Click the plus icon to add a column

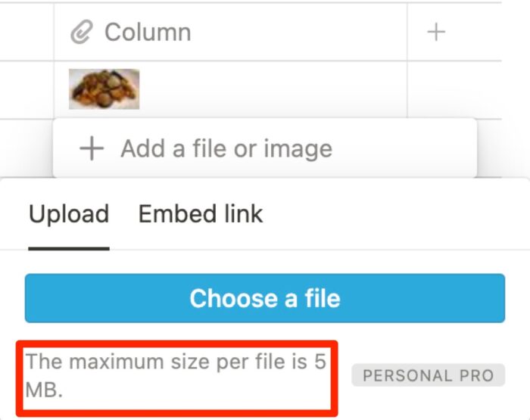[436, 32]
